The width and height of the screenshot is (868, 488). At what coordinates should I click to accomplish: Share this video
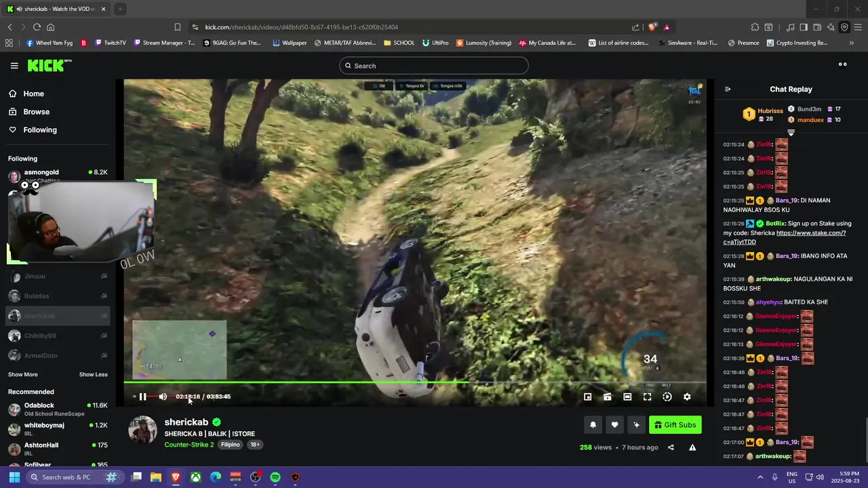pos(671,447)
